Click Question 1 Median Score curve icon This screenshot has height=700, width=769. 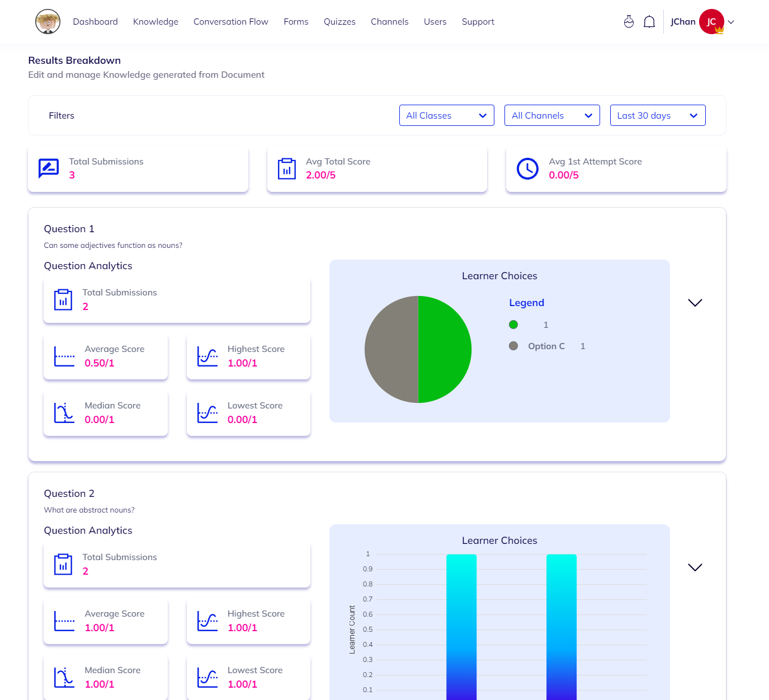point(64,413)
